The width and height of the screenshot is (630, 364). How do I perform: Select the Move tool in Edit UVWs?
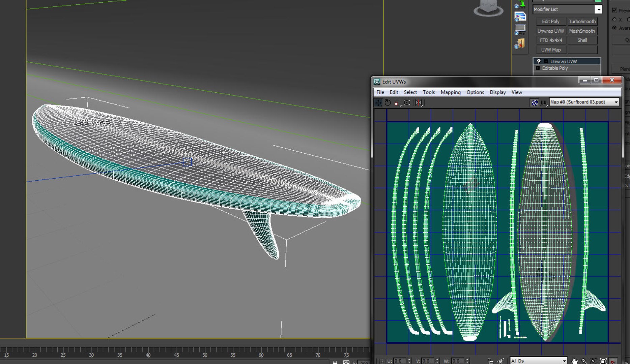[x=378, y=102]
